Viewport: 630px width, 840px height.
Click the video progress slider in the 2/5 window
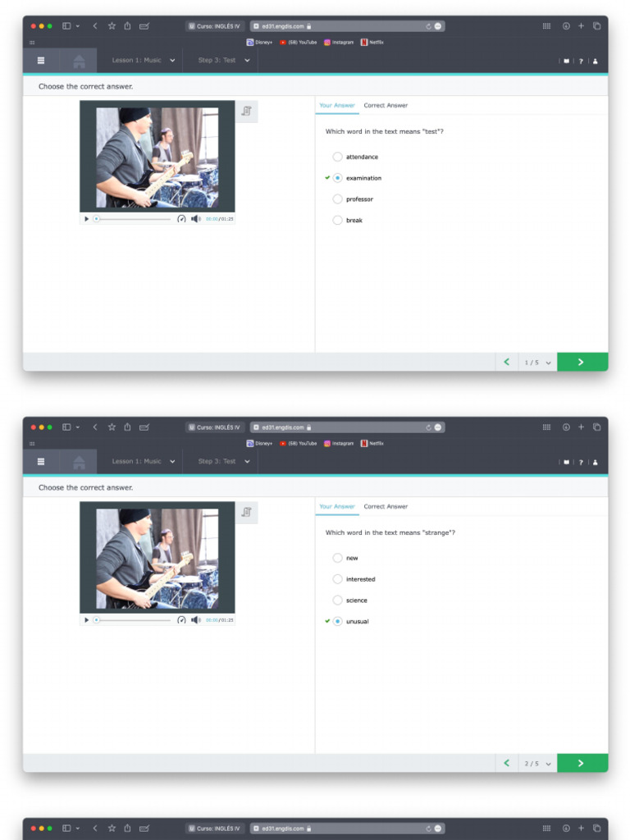pos(132,620)
